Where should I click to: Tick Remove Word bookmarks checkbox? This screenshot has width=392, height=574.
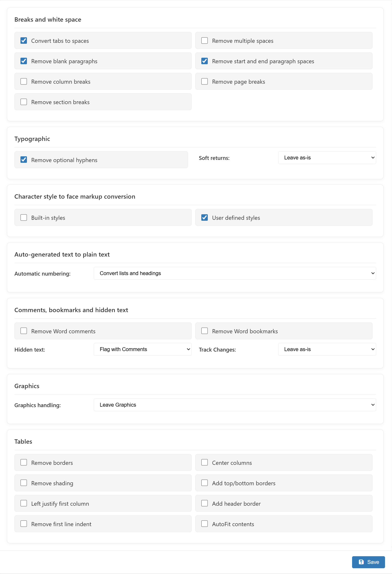click(204, 331)
